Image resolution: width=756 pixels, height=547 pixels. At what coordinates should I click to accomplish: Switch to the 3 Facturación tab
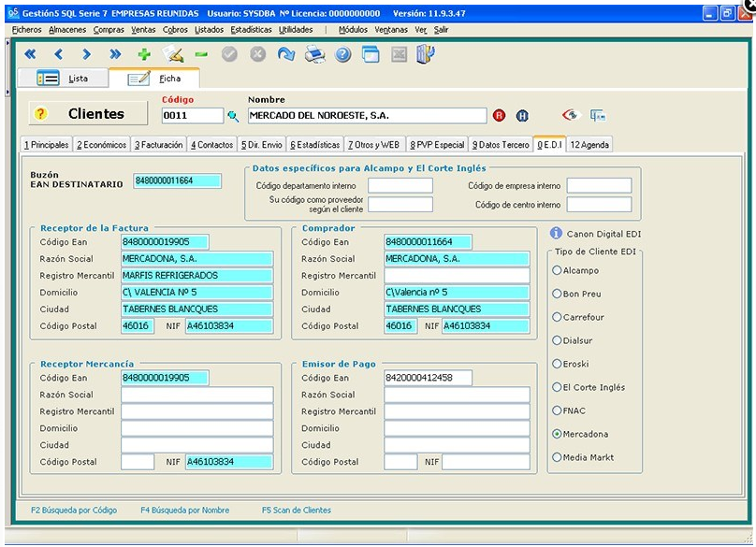pos(158,145)
